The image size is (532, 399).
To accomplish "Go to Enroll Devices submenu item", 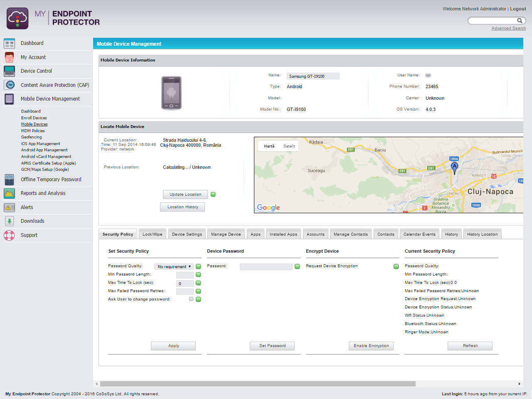I will 34,118.
